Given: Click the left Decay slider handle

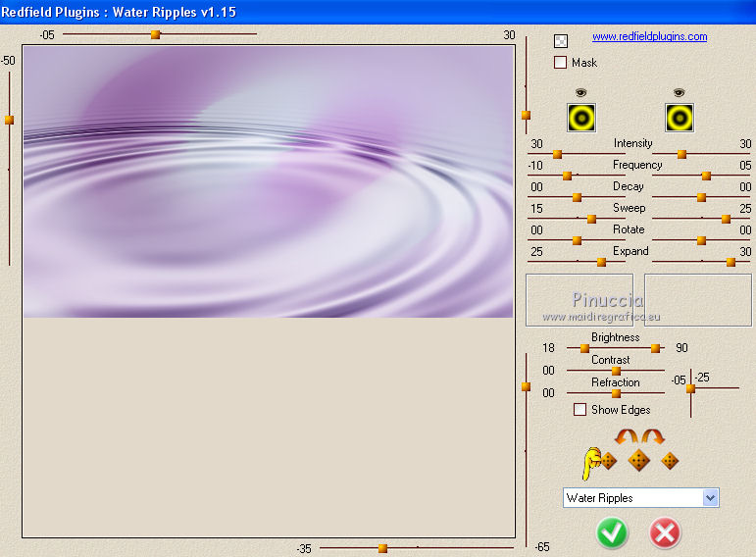Looking at the screenshot, I should tap(577, 197).
